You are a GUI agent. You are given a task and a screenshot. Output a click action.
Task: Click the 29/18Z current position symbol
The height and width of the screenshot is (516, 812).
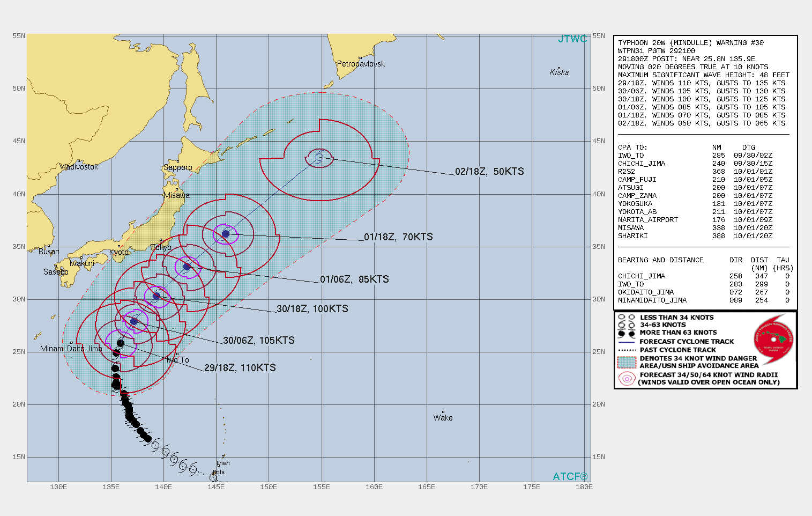coord(121,343)
